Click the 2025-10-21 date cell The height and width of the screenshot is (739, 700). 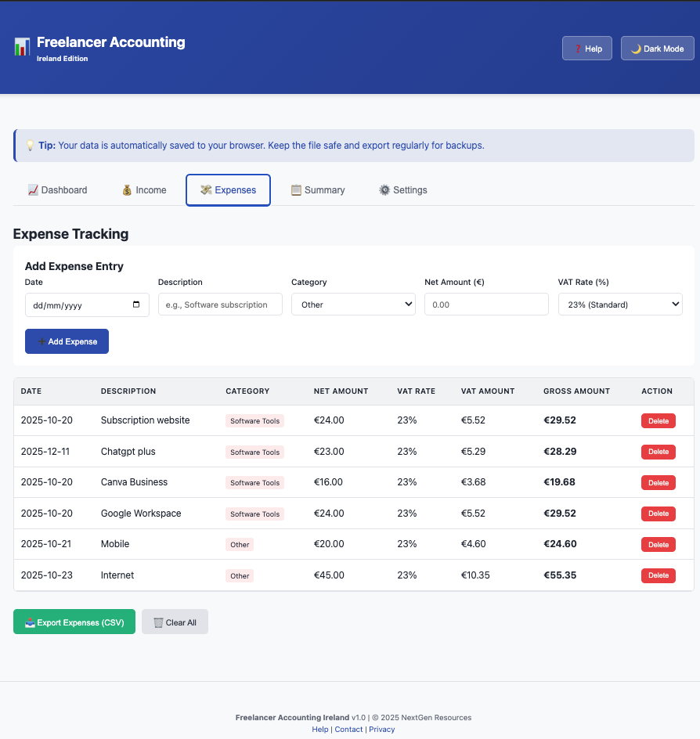pyautogui.click(x=45, y=543)
